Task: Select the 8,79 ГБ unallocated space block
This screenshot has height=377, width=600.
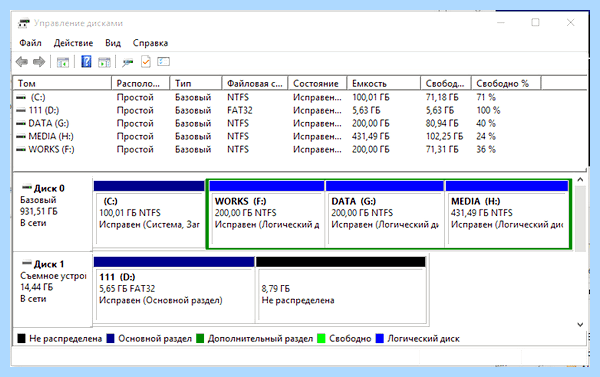Action: pyautogui.click(x=341, y=290)
